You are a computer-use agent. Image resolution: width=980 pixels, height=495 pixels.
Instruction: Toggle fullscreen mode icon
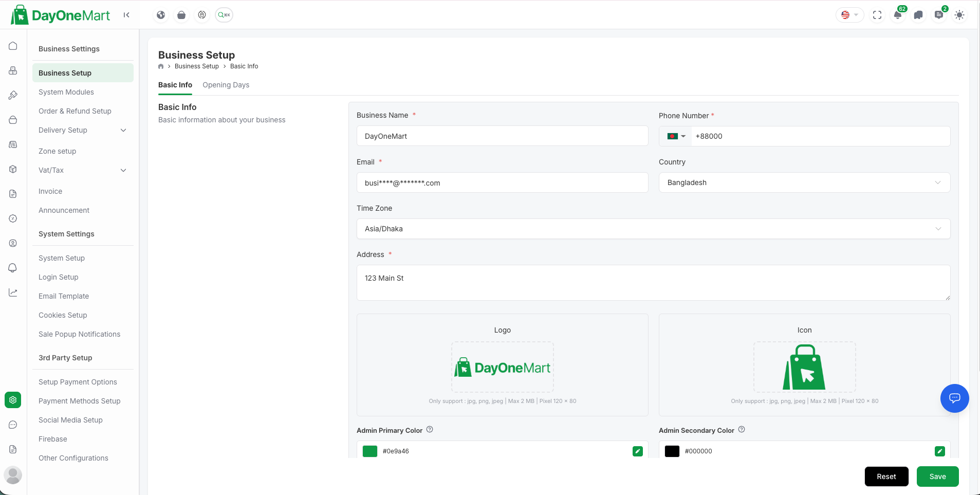(877, 15)
